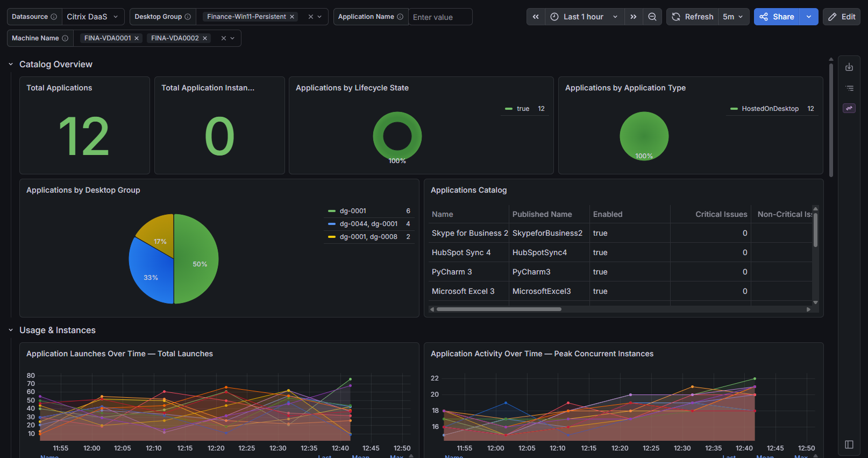Open Application Launches Over Time panel title

point(119,354)
